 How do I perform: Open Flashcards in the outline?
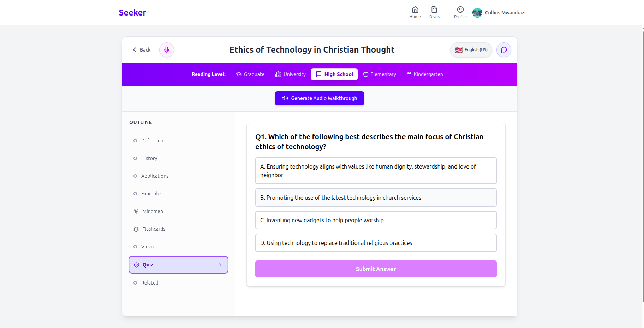tap(178, 229)
